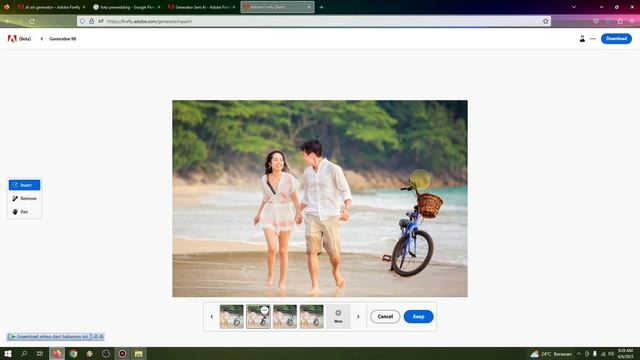This screenshot has height=360, width=640.
Task: Open the three-dots more options menu in the header
Action: coord(593,39)
